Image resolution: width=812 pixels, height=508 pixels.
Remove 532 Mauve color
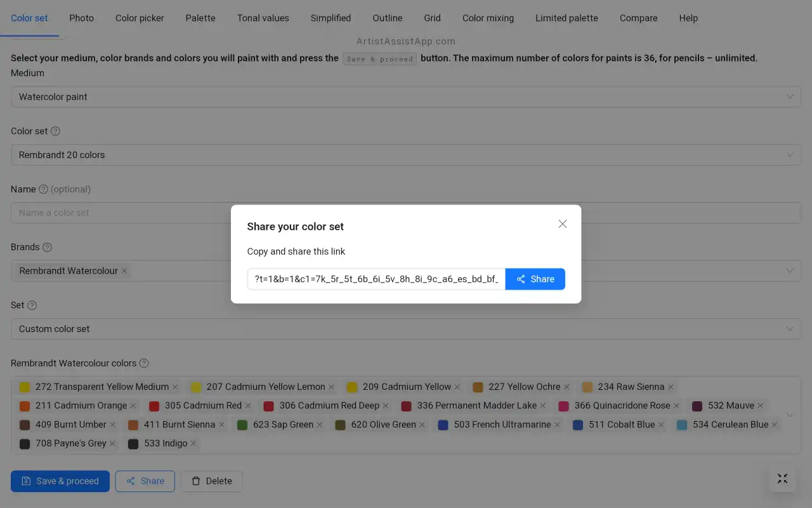[x=760, y=406]
